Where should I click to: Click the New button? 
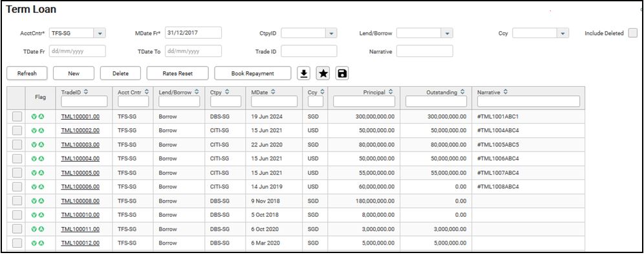tap(74, 74)
